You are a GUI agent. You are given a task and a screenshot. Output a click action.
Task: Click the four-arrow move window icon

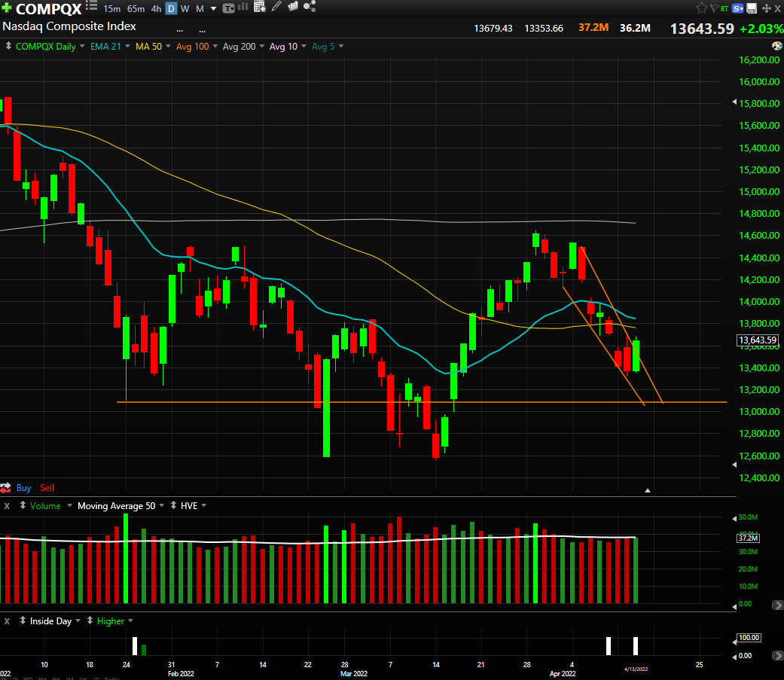(766, 8)
